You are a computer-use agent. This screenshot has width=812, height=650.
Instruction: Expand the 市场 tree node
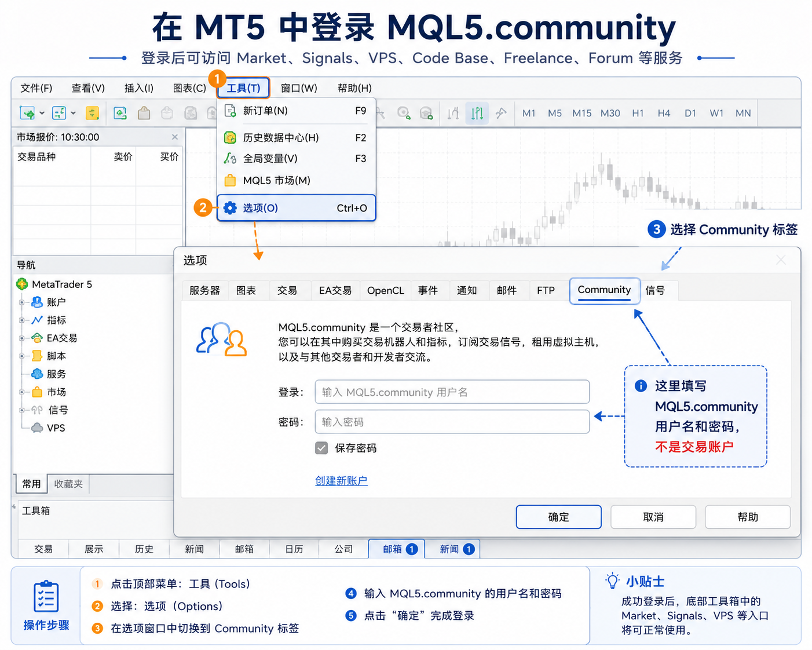point(22,392)
